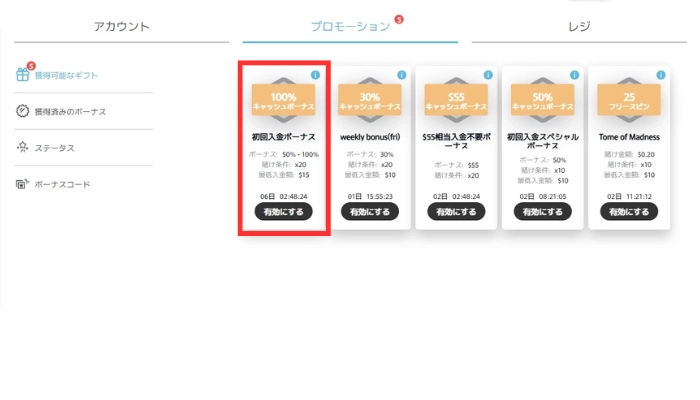Click the 02日 11:21:12 countdown timer

pyautogui.click(x=629, y=196)
